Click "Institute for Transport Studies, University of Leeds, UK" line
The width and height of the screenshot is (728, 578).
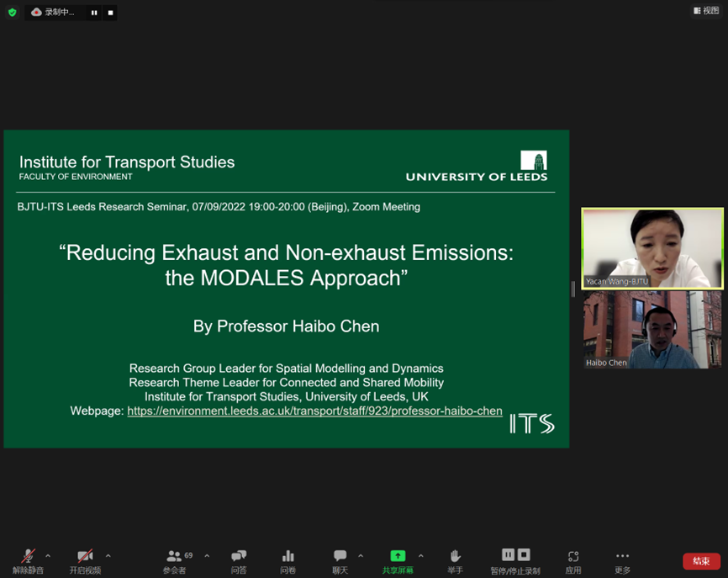pos(287,397)
